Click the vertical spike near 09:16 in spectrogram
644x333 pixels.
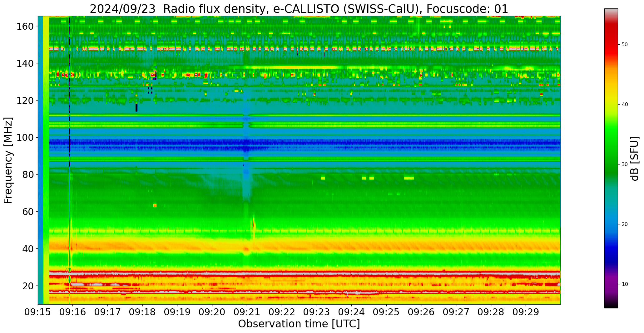pos(70,160)
